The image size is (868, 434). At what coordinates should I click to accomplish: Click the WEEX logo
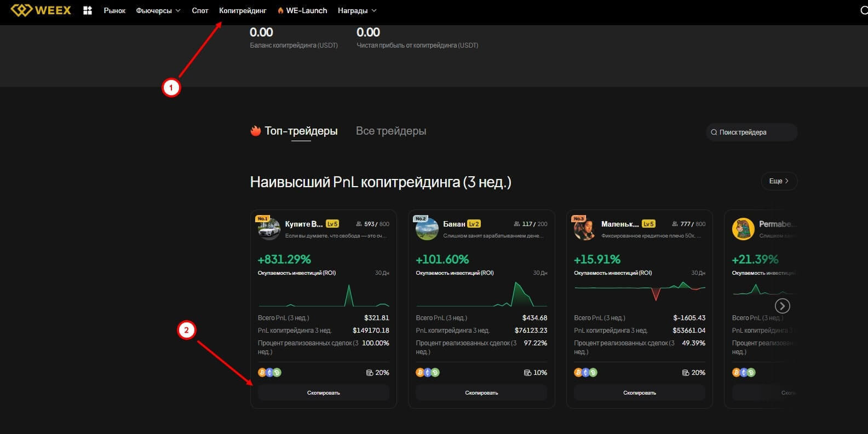[41, 10]
